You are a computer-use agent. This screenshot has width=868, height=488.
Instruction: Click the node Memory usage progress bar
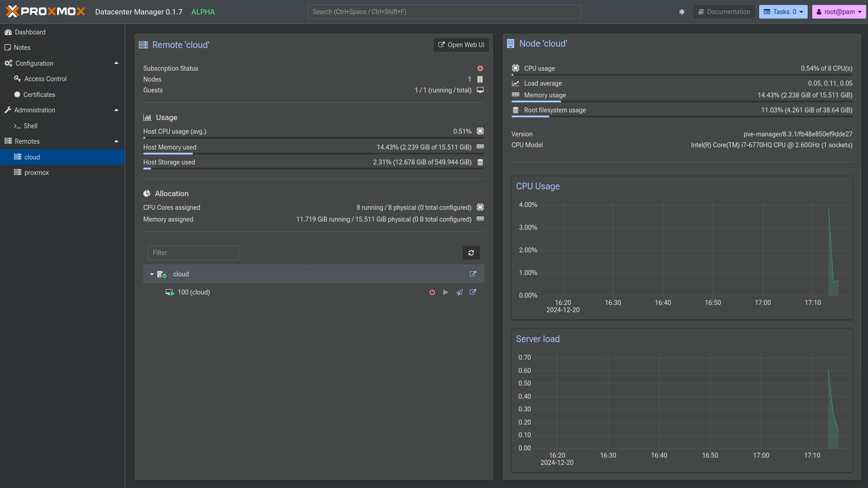coord(682,101)
